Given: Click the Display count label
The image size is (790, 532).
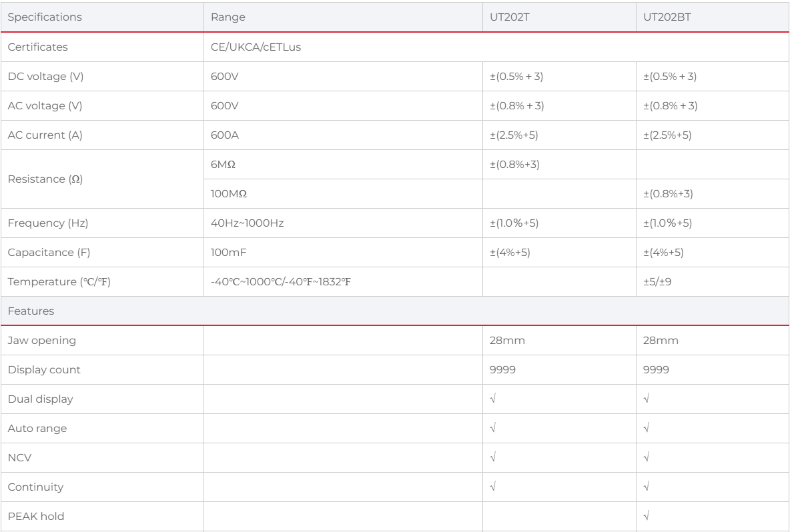Looking at the screenshot, I should click(x=44, y=369).
